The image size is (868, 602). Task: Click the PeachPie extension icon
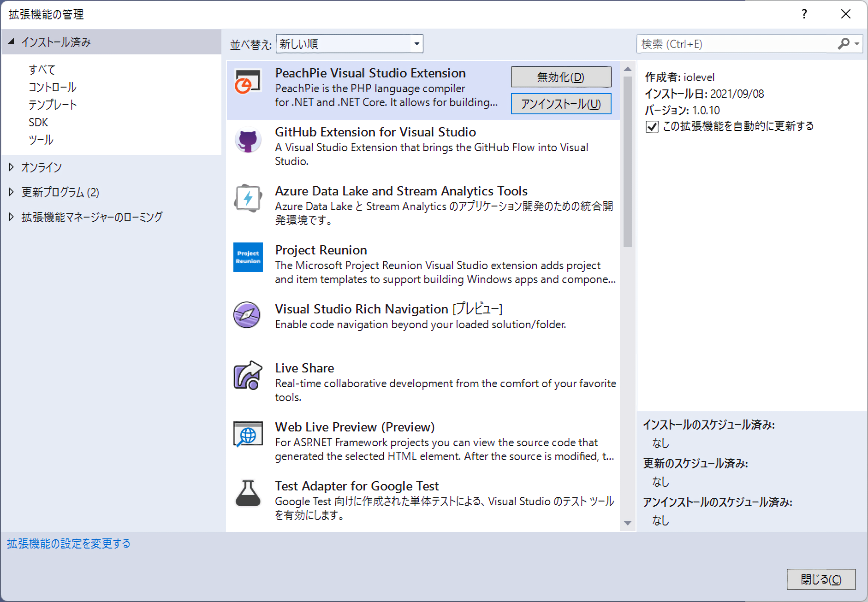pyautogui.click(x=248, y=82)
